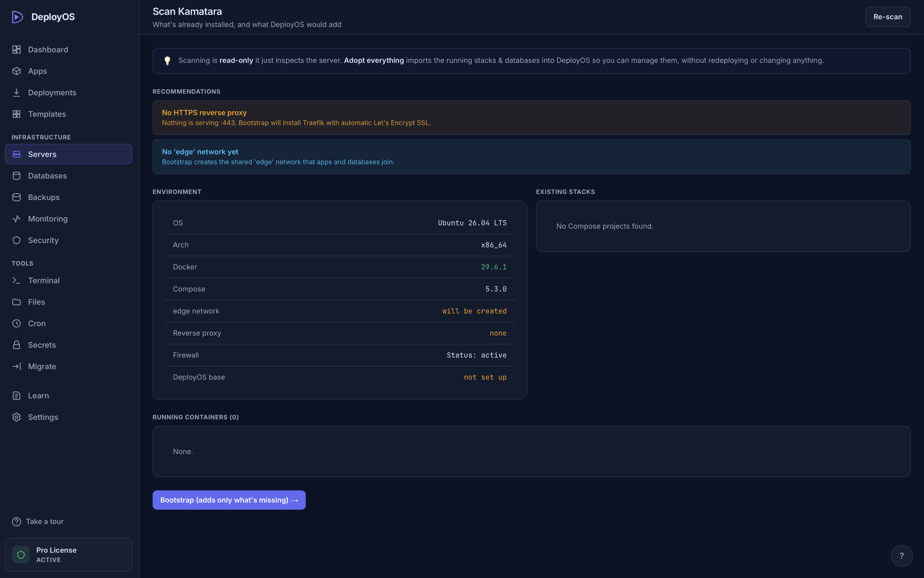
Task: Click the x86_64 architecture value
Action: click(x=493, y=245)
